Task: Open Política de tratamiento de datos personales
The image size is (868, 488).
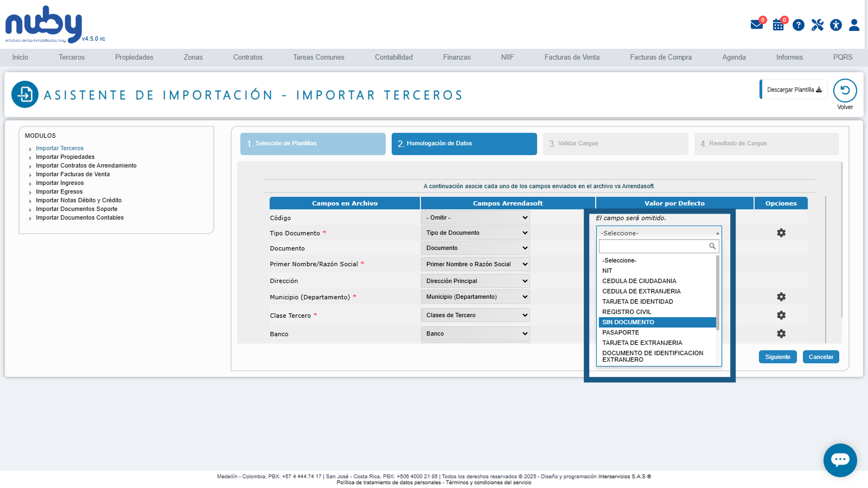Action: pyautogui.click(x=388, y=483)
